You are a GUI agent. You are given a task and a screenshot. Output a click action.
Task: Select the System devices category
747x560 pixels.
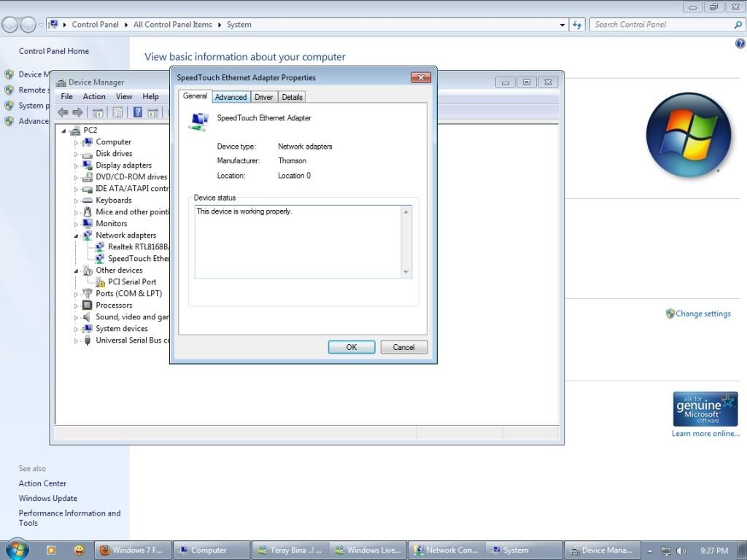point(122,329)
